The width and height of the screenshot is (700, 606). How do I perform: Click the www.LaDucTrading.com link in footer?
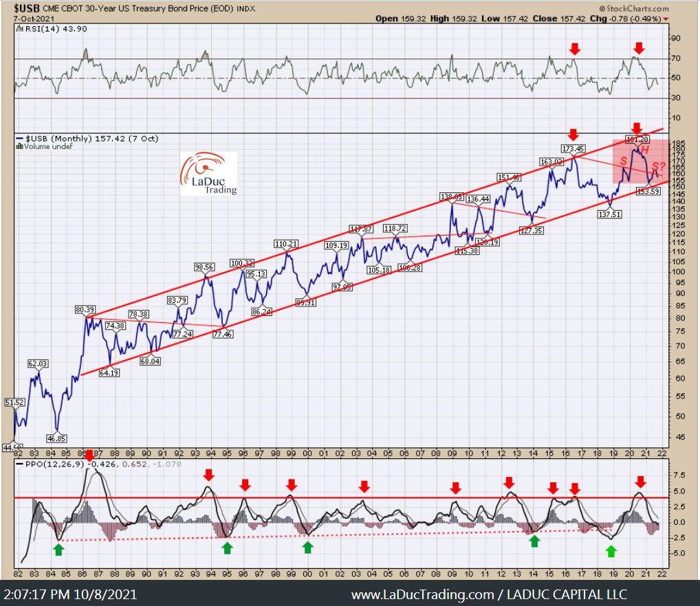tap(422, 594)
